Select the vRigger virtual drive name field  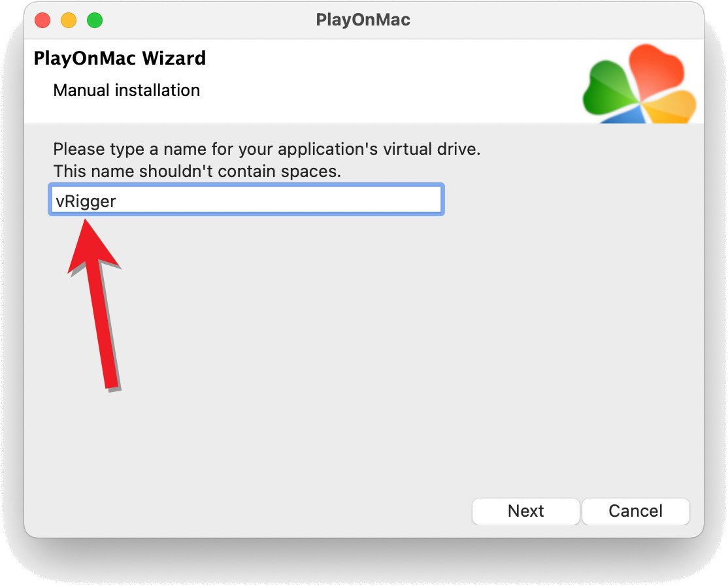click(246, 199)
